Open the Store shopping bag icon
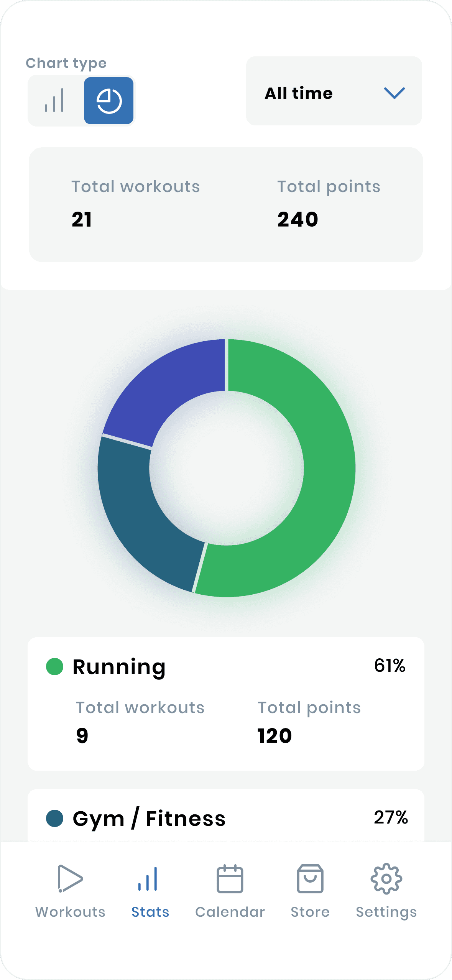Image resolution: width=452 pixels, height=980 pixels. [x=310, y=879]
